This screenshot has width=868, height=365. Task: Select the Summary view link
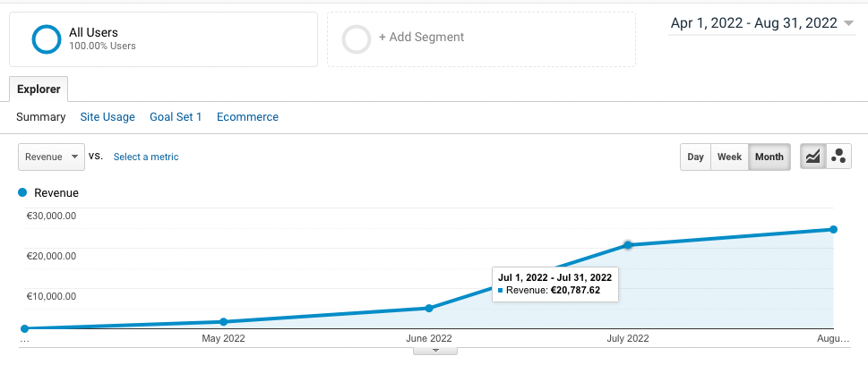[41, 117]
